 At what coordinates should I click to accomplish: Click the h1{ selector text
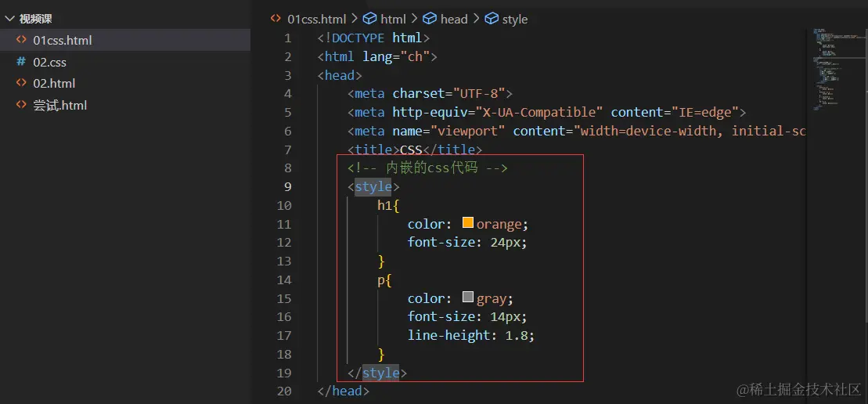click(x=389, y=205)
